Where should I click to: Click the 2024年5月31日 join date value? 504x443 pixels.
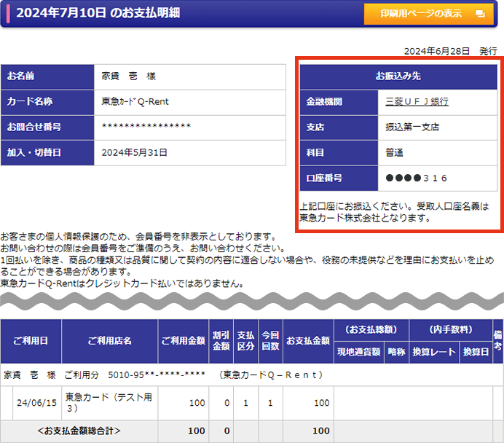135,153
